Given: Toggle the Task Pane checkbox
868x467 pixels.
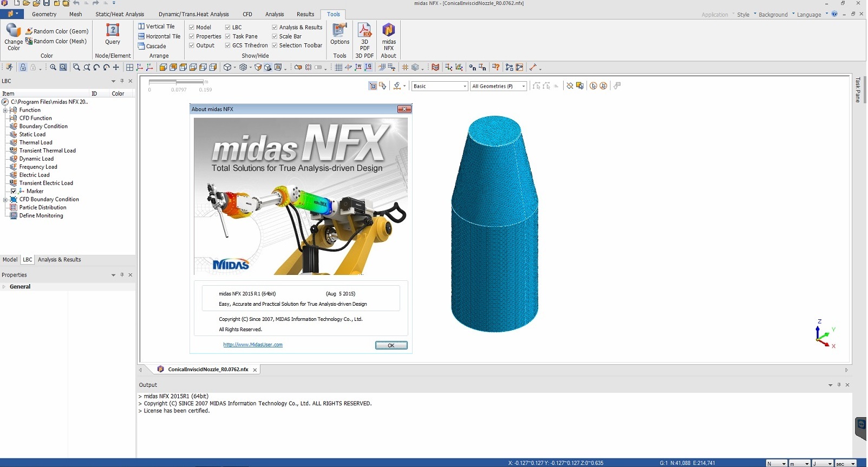Looking at the screenshot, I should [228, 36].
